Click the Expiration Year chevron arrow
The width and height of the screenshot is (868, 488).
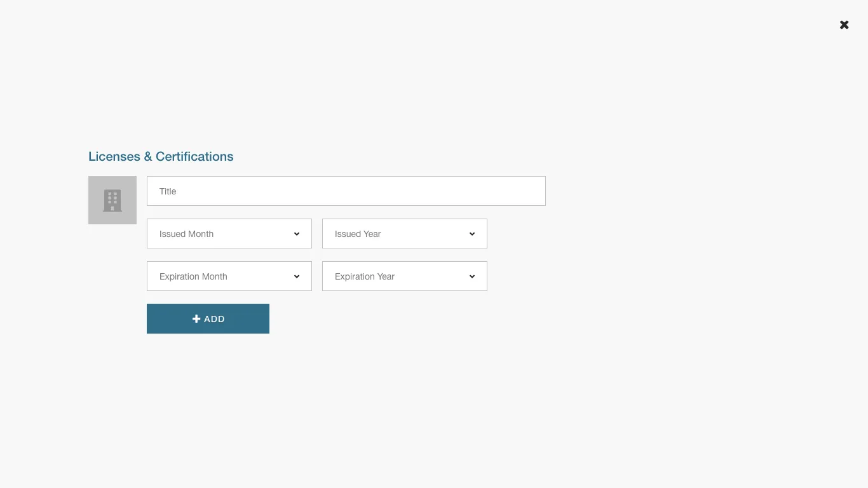pyautogui.click(x=472, y=276)
